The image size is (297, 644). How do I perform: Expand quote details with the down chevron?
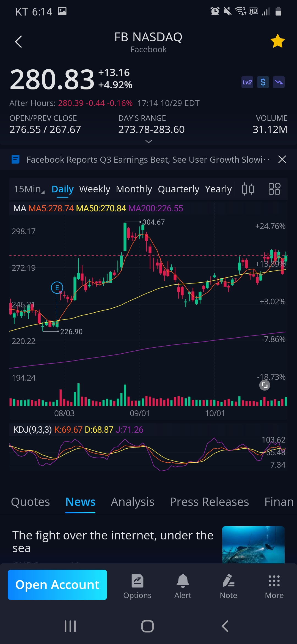coord(148,141)
